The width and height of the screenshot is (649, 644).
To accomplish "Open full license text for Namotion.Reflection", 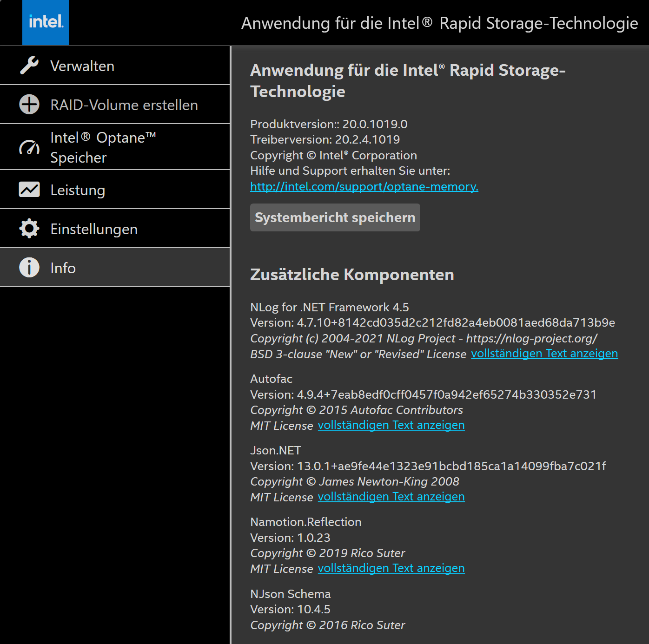I will coord(391,568).
